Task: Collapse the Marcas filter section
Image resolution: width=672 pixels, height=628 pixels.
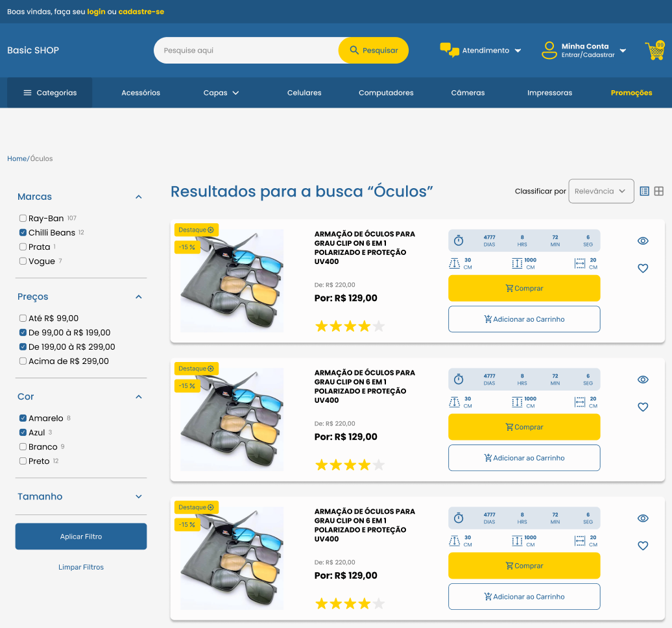Action: point(138,197)
